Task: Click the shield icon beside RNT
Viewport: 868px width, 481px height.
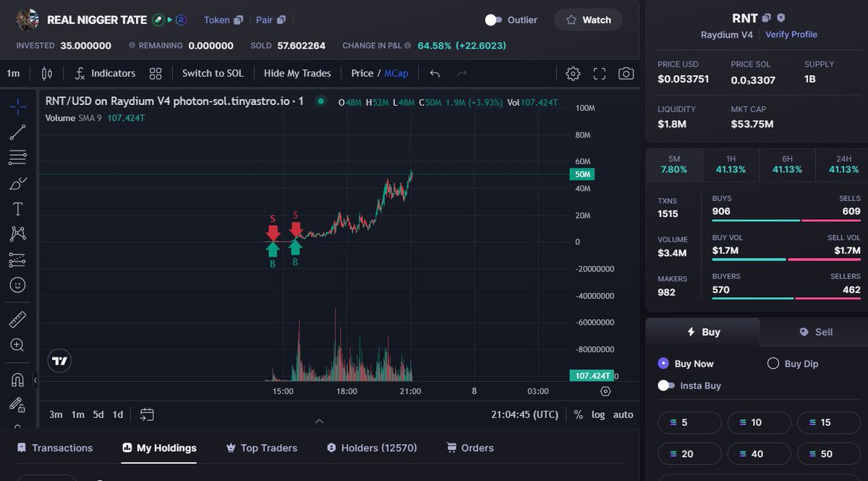Action: pyautogui.click(x=781, y=18)
